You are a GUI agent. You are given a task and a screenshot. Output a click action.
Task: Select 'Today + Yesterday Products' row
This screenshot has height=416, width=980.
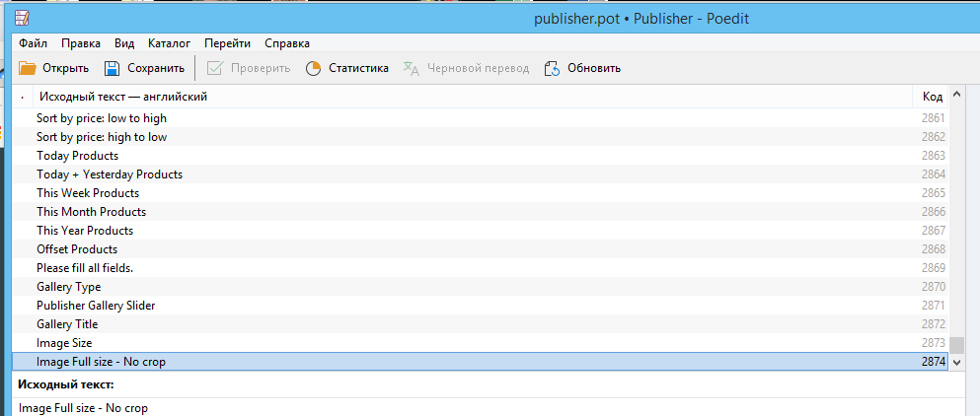coord(480,174)
